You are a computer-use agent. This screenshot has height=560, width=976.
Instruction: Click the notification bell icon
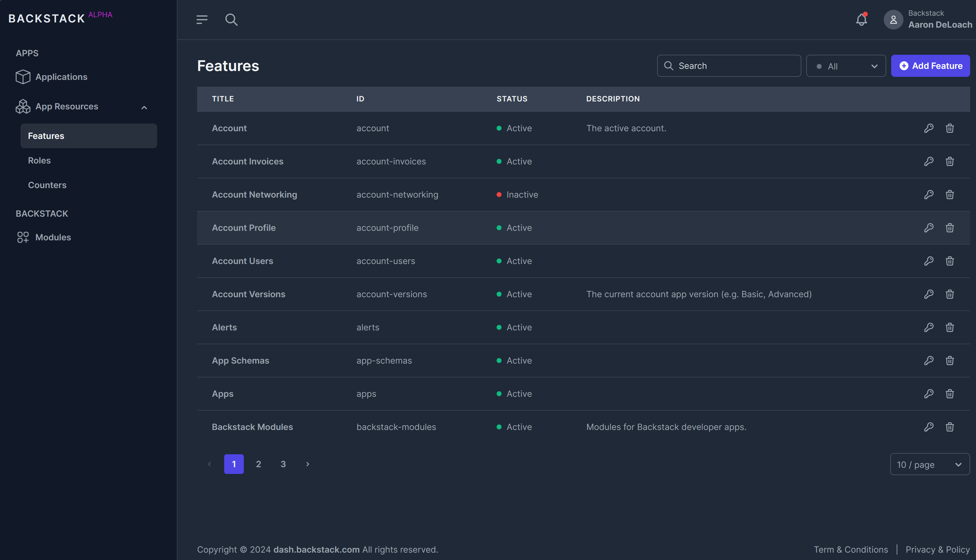pyautogui.click(x=861, y=19)
